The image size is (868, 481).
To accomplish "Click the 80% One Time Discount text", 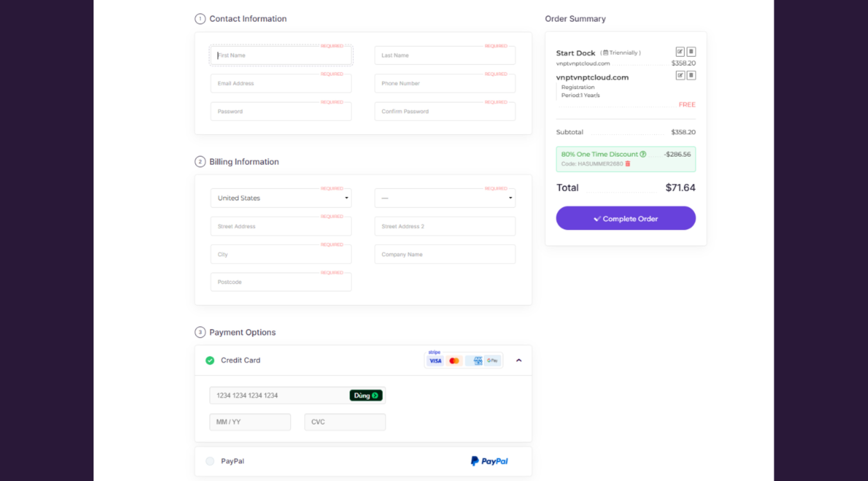I will 600,154.
